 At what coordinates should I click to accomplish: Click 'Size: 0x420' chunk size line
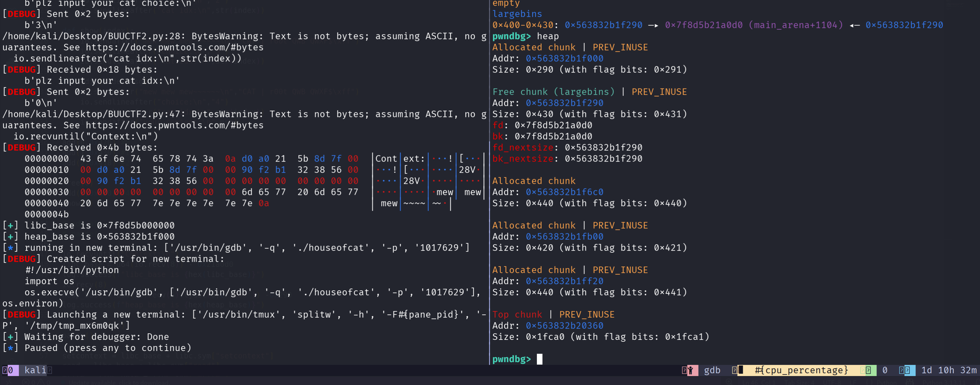click(590, 248)
